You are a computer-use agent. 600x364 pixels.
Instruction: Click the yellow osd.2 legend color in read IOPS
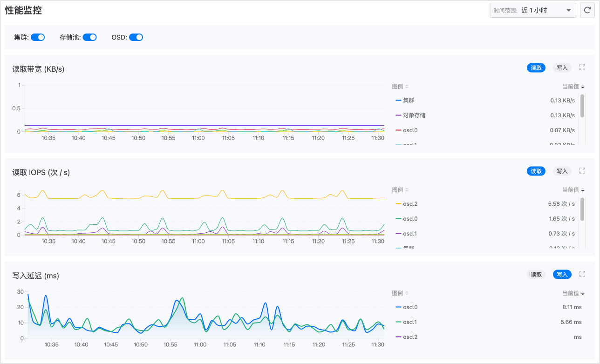click(398, 204)
